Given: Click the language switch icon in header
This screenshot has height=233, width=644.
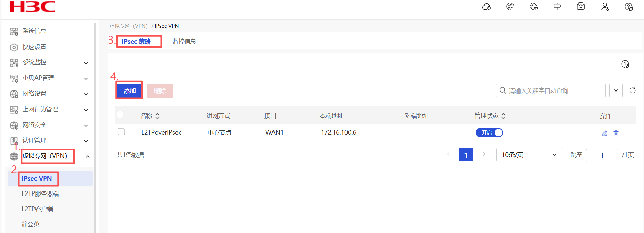Looking at the screenshot, I should point(534,7).
